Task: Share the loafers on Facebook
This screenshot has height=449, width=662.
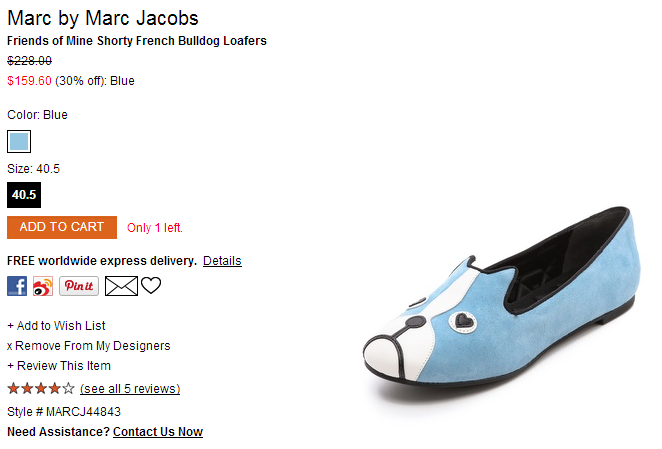Action: click(17, 286)
